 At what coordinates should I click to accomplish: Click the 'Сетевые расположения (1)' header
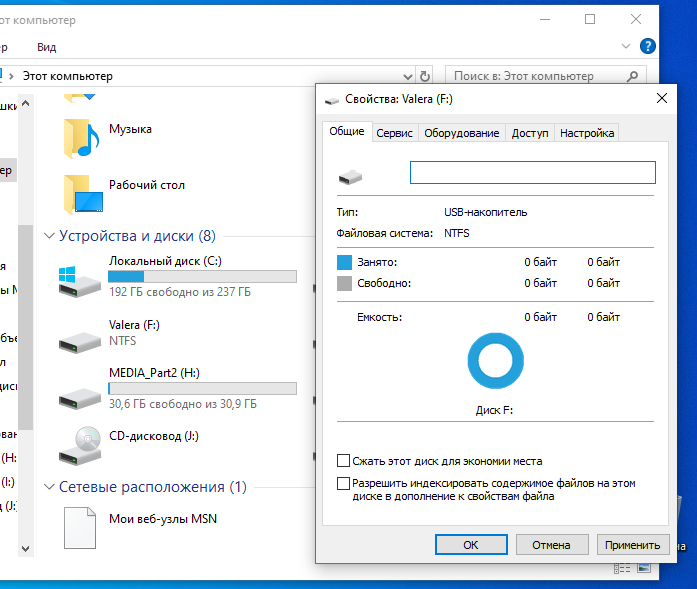pos(153,487)
